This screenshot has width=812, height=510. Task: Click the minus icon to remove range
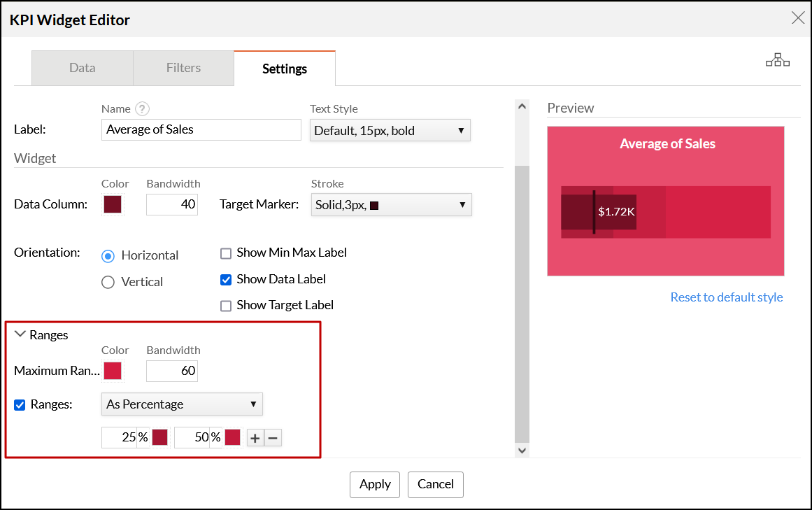click(x=273, y=438)
